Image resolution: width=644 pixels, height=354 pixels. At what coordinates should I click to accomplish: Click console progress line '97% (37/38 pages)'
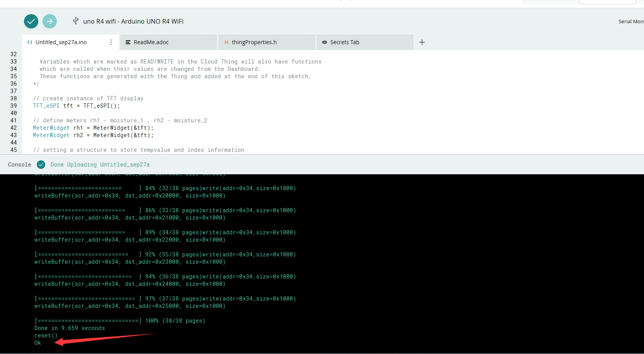click(165, 299)
